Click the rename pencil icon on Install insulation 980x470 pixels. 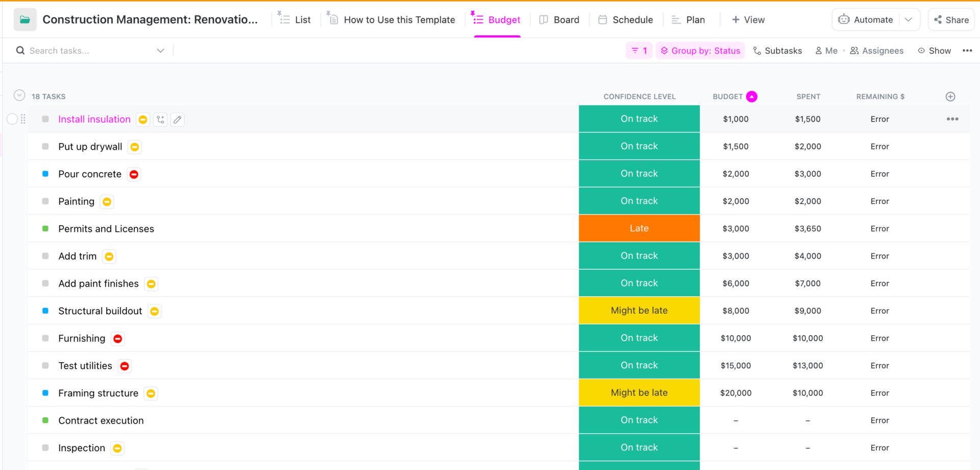click(178, 120)
